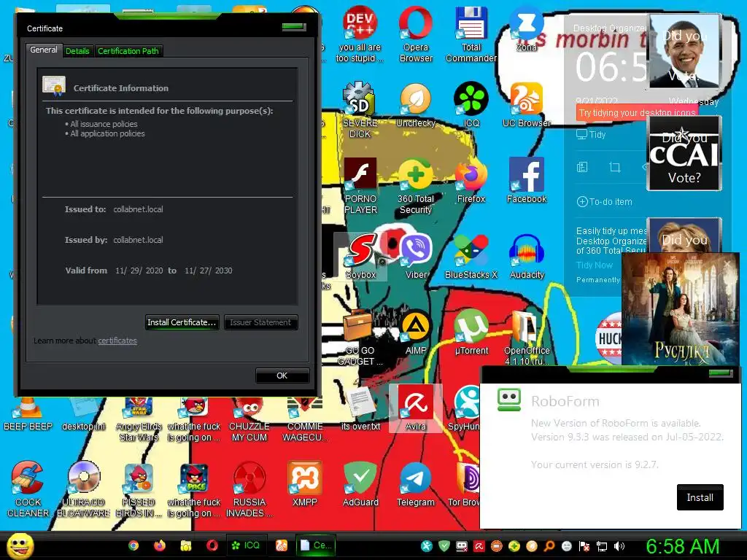Image resolution: width=747 pixels, height=560 pixels.
Task: Launch the Total Commander desktop icon
Action: click(471, 34)
